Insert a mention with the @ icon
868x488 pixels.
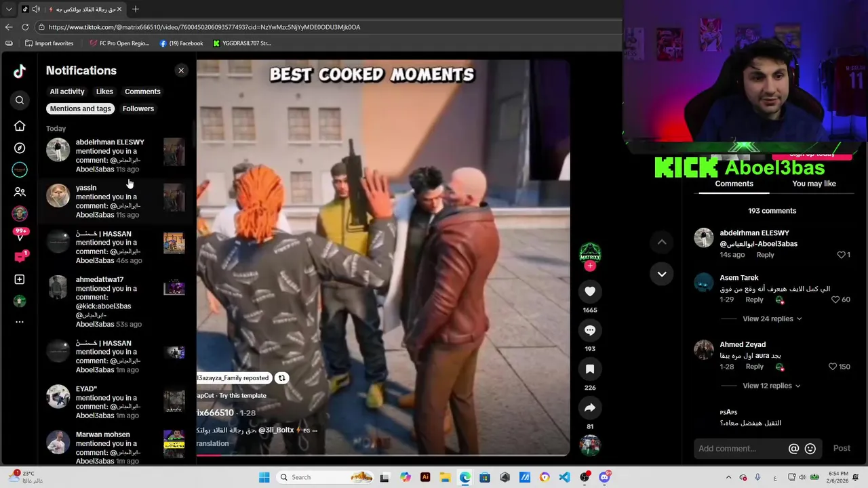coord(793,449)
